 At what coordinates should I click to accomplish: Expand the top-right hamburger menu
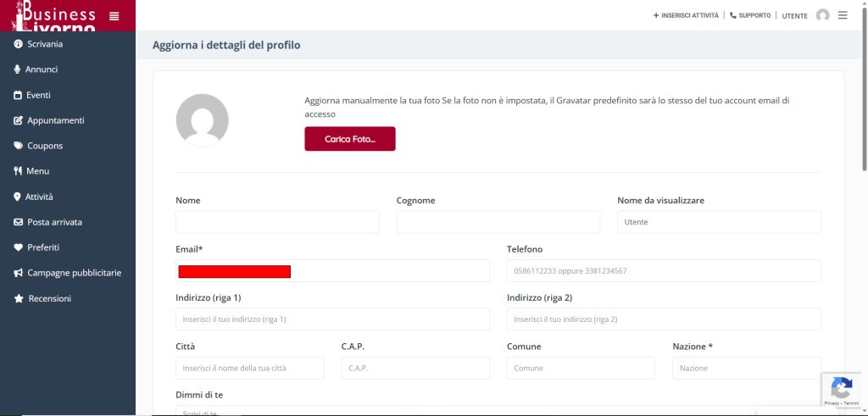[x=843, y=15]
